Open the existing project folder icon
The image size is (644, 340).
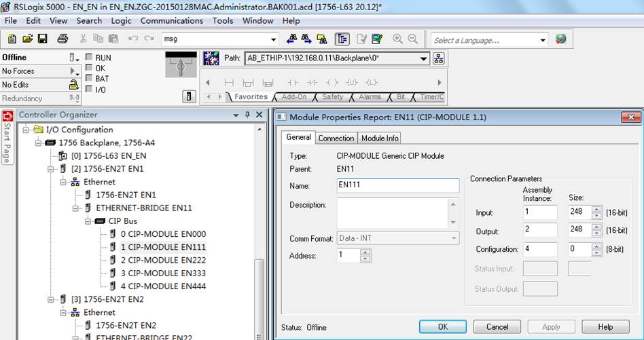(28, 39)
